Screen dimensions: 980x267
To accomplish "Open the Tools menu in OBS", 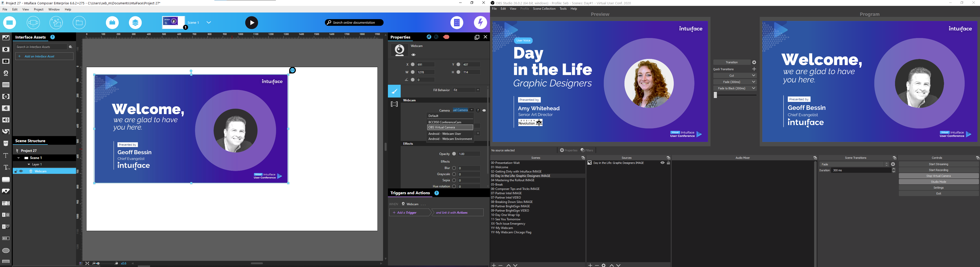I will click(563, 9).
